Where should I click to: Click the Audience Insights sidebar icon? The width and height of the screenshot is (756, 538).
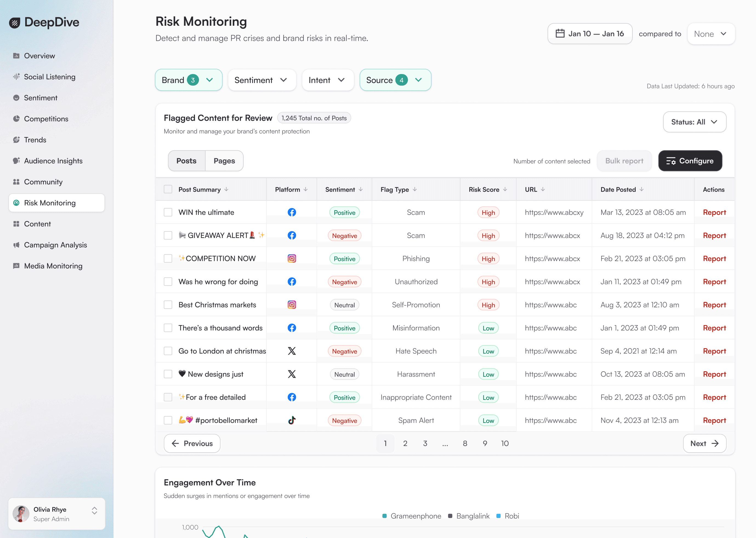coord(16,161)
